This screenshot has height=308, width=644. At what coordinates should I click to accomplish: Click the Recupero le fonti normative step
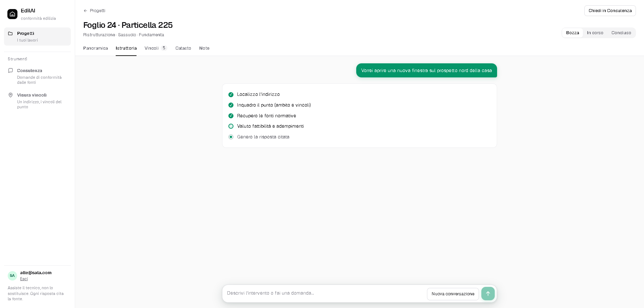(266, 116)
